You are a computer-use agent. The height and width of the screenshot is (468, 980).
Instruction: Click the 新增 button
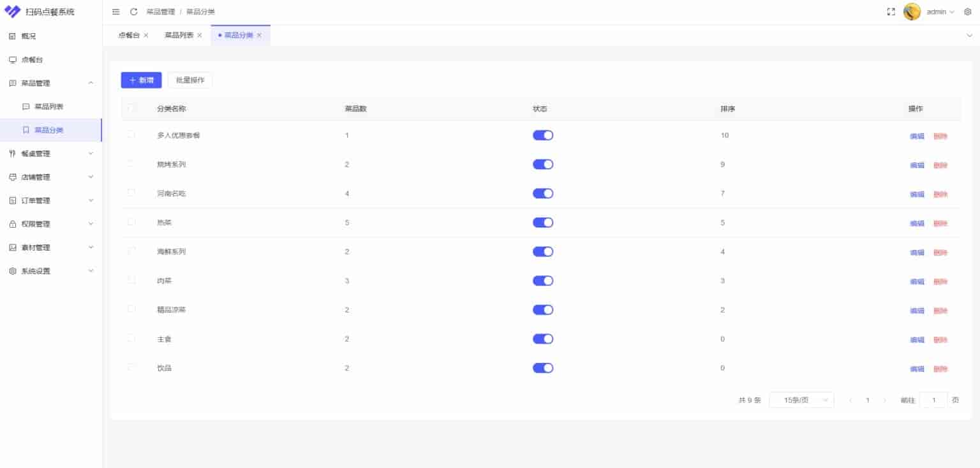tap(141, 80)
